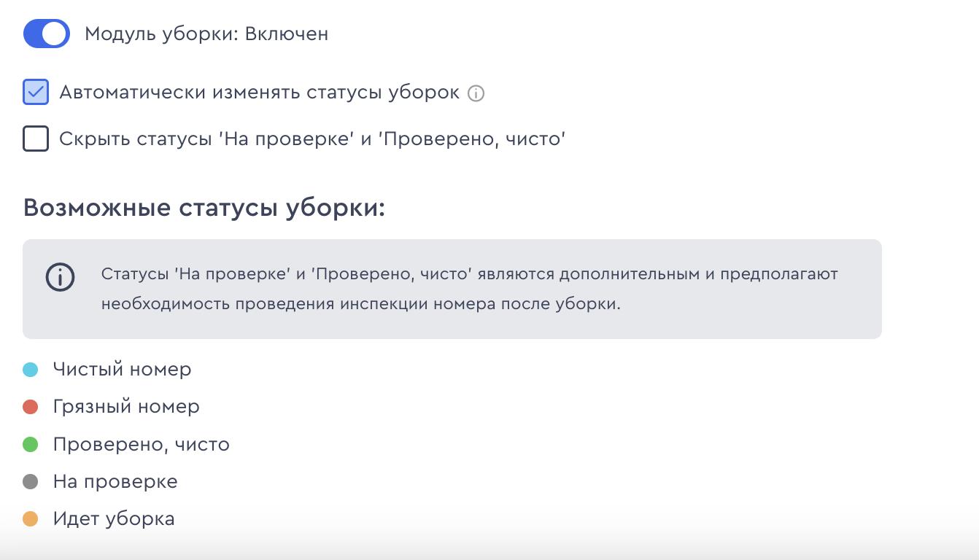Click the 'Автоматически изменять статусы уборок' label text

click(259, 93)
